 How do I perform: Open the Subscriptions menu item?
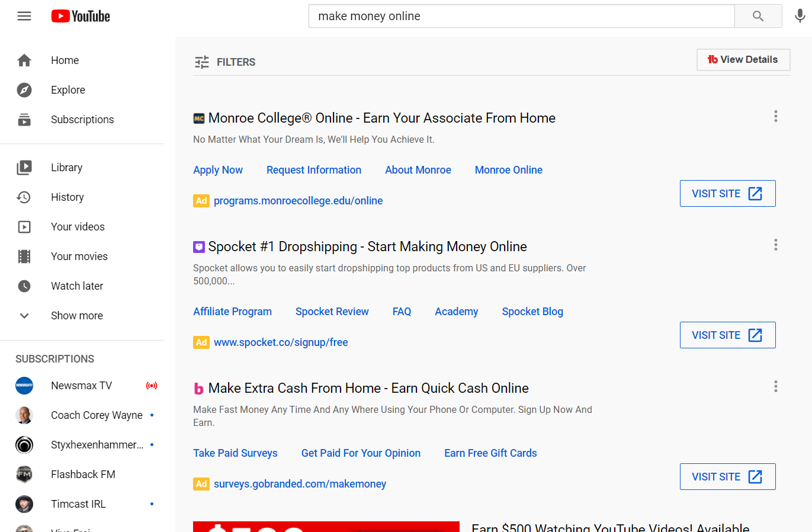coord(82,120)
